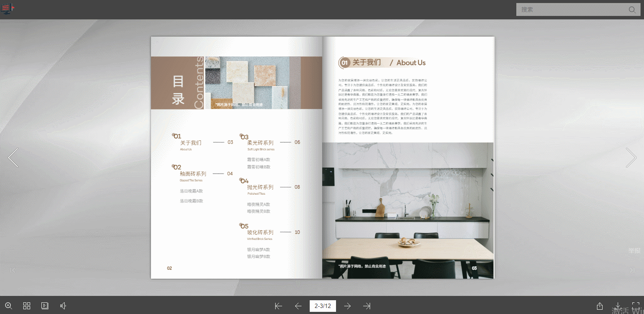Screen dimensions: 644x314
Task: Flip to next spread with large right chevron
Action: click(631, 158)
